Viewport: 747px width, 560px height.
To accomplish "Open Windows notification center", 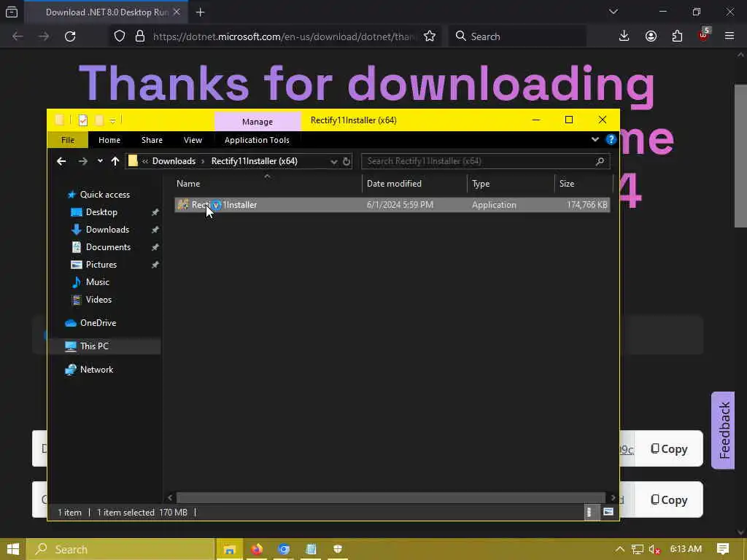I will point(723,550).
